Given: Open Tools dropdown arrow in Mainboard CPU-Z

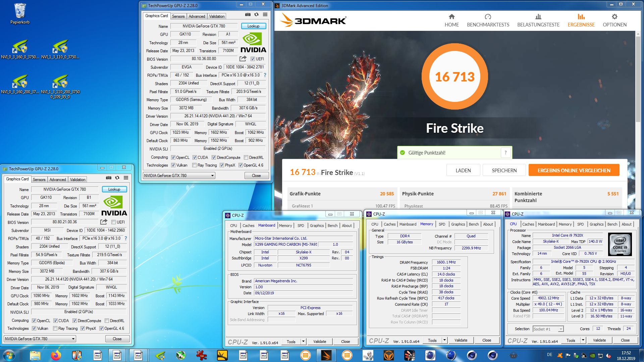Looking at the screenshot, I should pyautogui.click(x=303, y=342).
